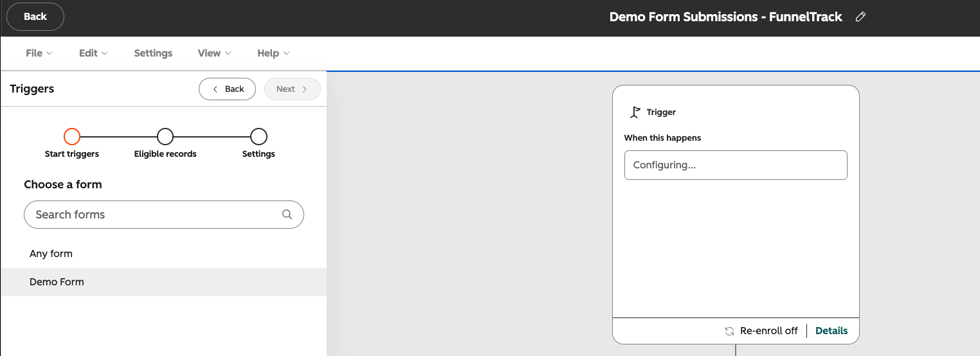Open the Settings menu item
This screenshot has width=980, height=356.
click(153, 53)
